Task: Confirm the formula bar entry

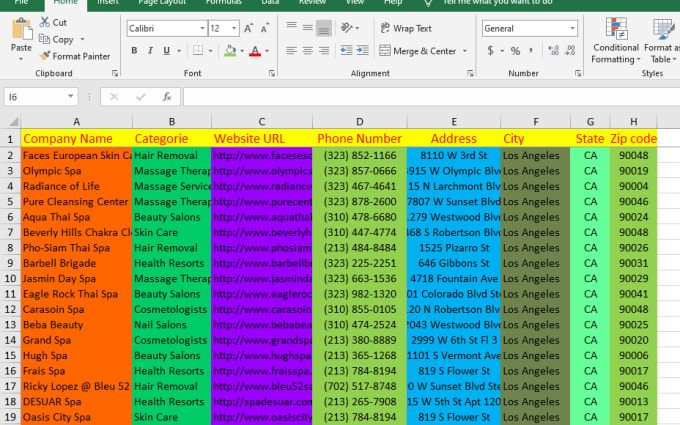Action: (x=141, y=97)
